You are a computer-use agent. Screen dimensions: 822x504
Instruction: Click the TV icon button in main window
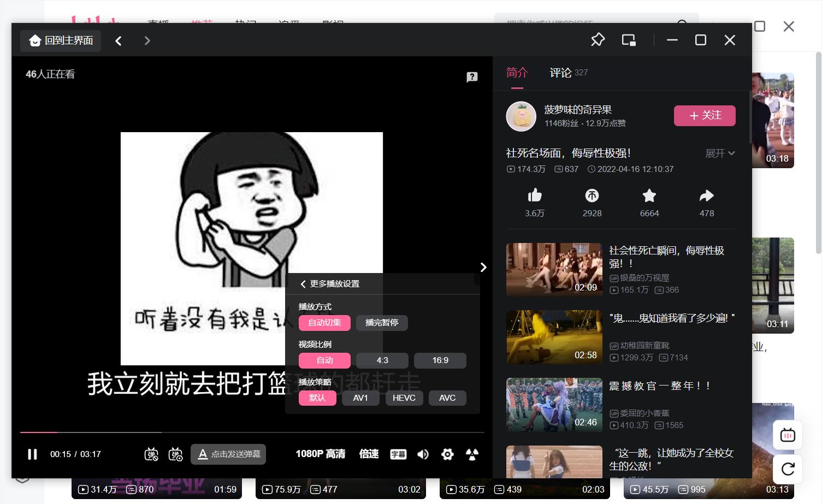[x=788, y=435]
